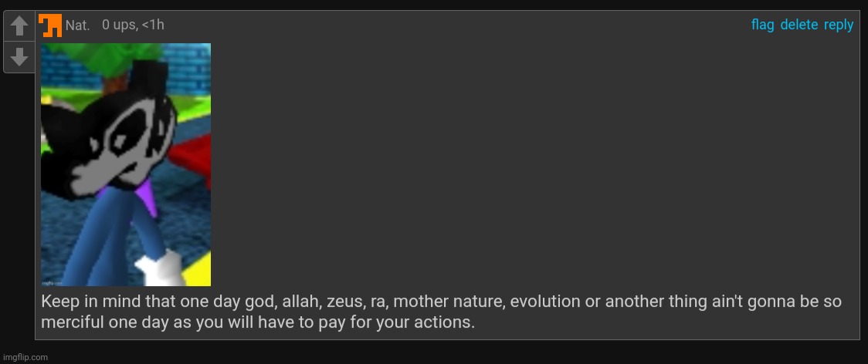868x364 pixels.
Task: Open the cartoon cat comment image
Action: (126, 164)
